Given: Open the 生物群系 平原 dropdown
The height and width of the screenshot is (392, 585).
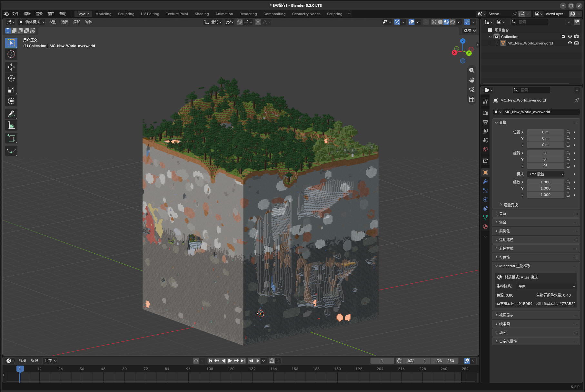Looking at the screenshot, I should pos(546,286).
